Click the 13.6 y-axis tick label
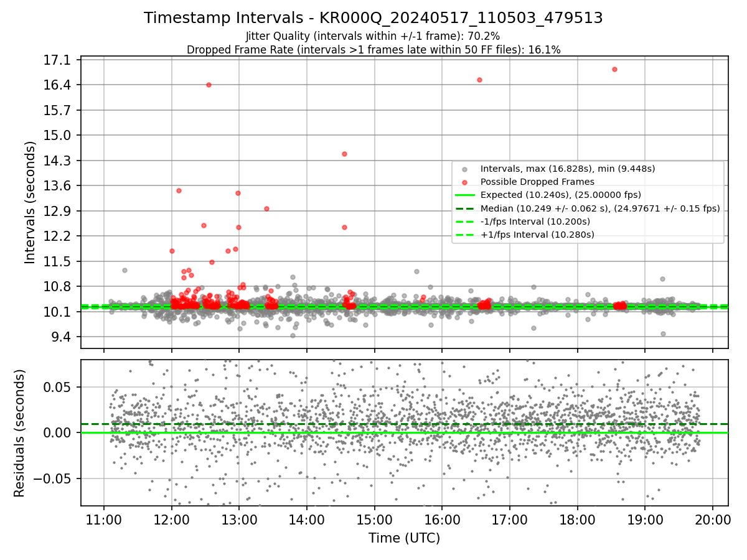The width and height of the screenshot is (747, 560). [x=58, y=185]
